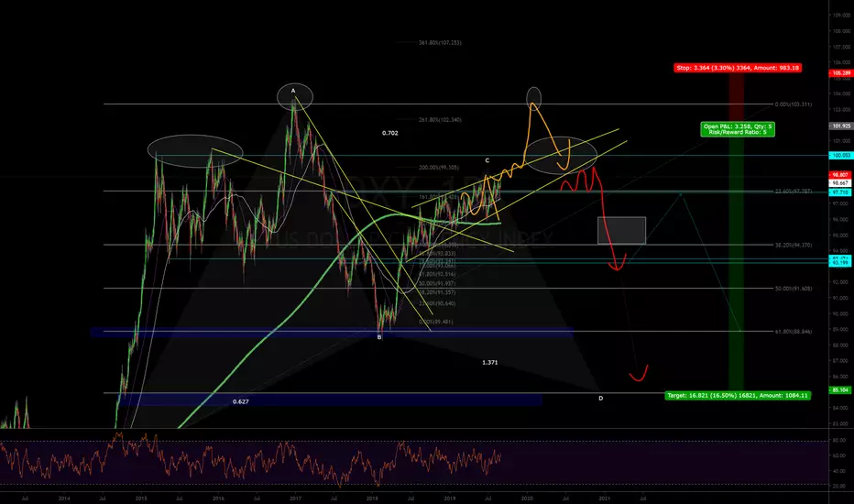Click the 361.80%(107.253) Fibonacci extension label
Viewport: 854px width, 504px height.
440,42
